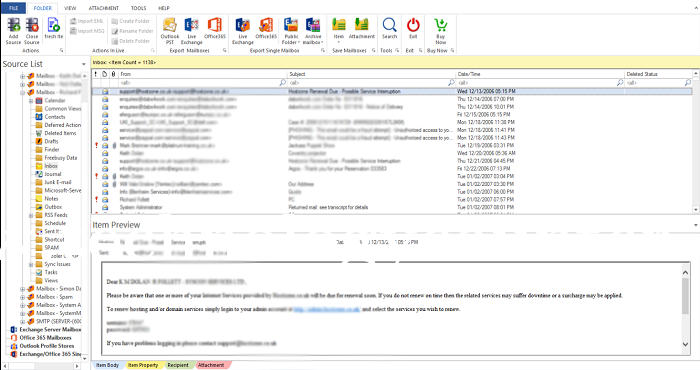The height and width of the screenshot is (370, 700).
Task: Click the red Exit power icon
Action: click(x=413, y=26)
